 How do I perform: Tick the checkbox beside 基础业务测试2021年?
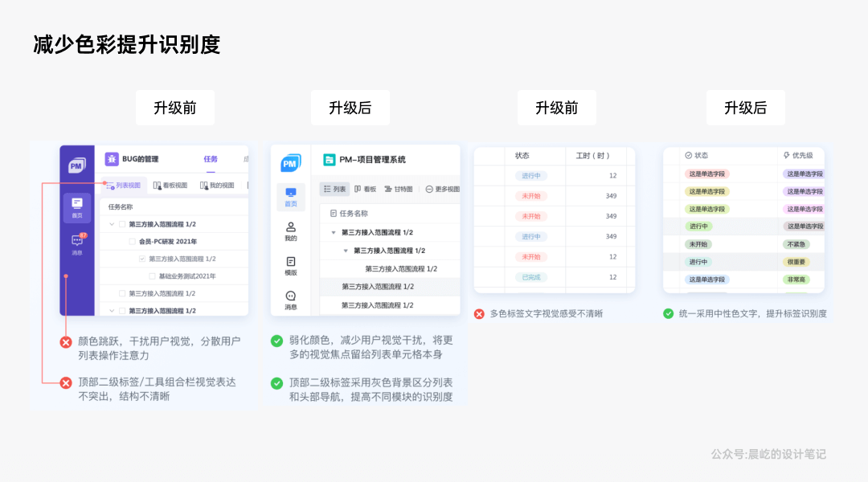coord(152,276)
